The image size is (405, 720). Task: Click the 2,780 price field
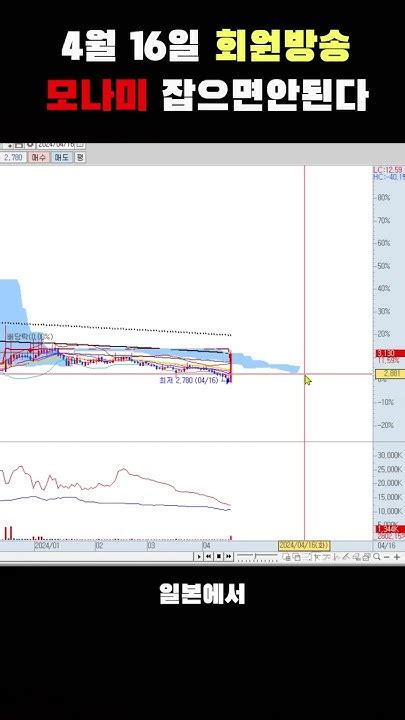click(x=13, y=157)
